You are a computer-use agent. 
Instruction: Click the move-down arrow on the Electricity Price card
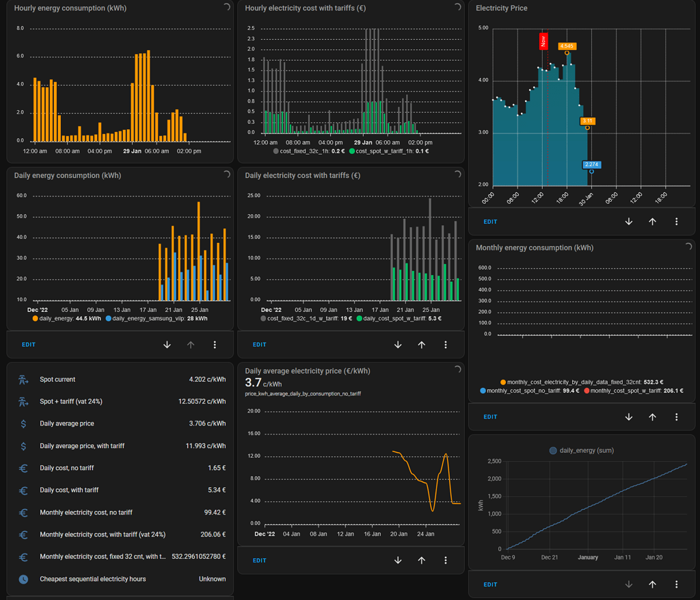(x=628, y=221)
